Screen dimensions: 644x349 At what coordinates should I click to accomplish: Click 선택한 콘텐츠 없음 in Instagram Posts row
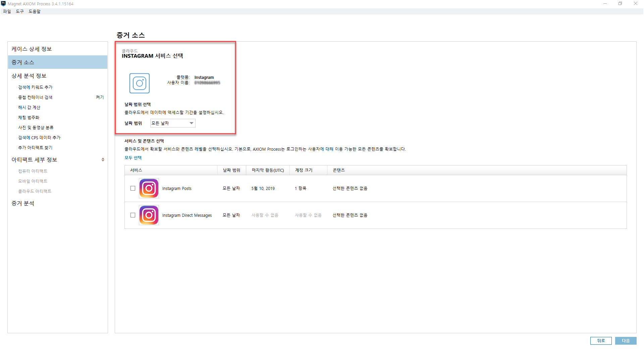coord(350,188)
